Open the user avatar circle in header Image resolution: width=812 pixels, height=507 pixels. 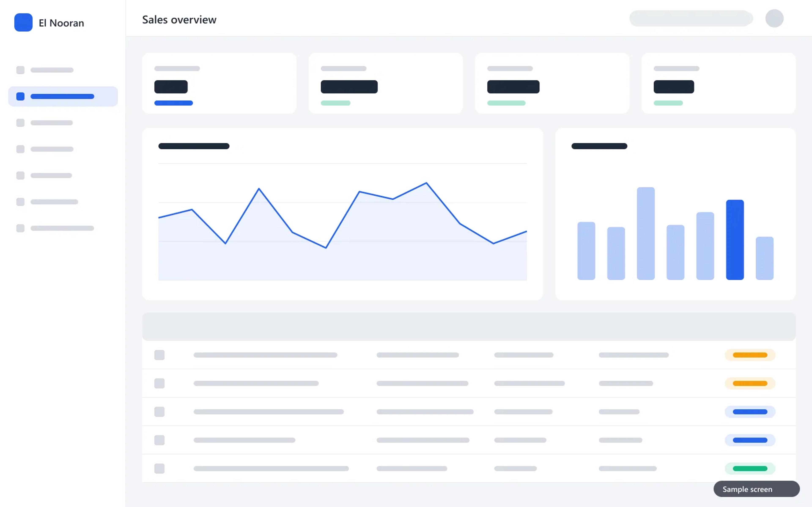[774, 18]
